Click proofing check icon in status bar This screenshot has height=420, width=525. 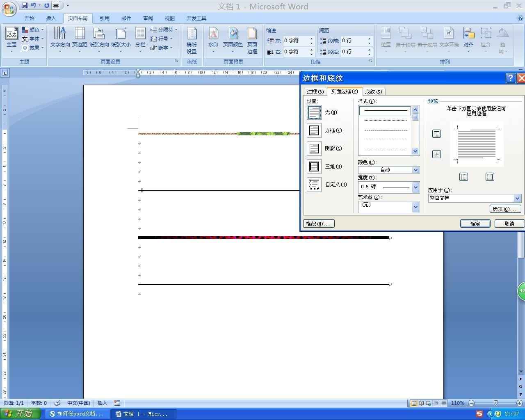57,403
